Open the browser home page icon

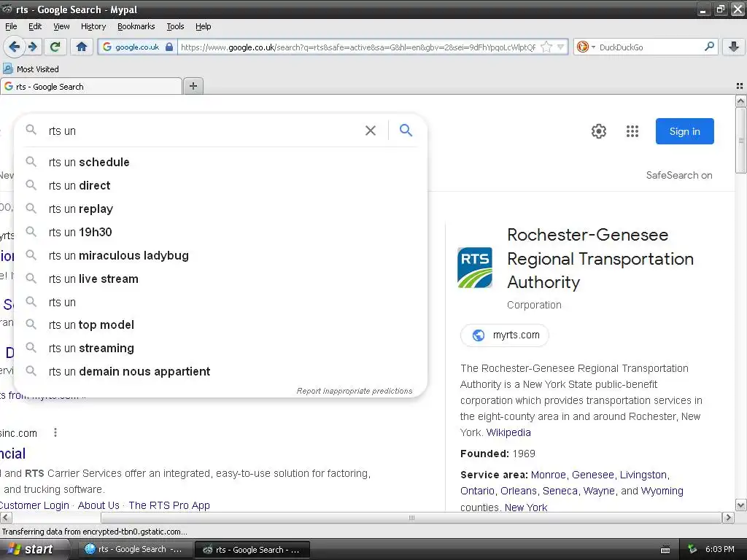tap(82, 47)
